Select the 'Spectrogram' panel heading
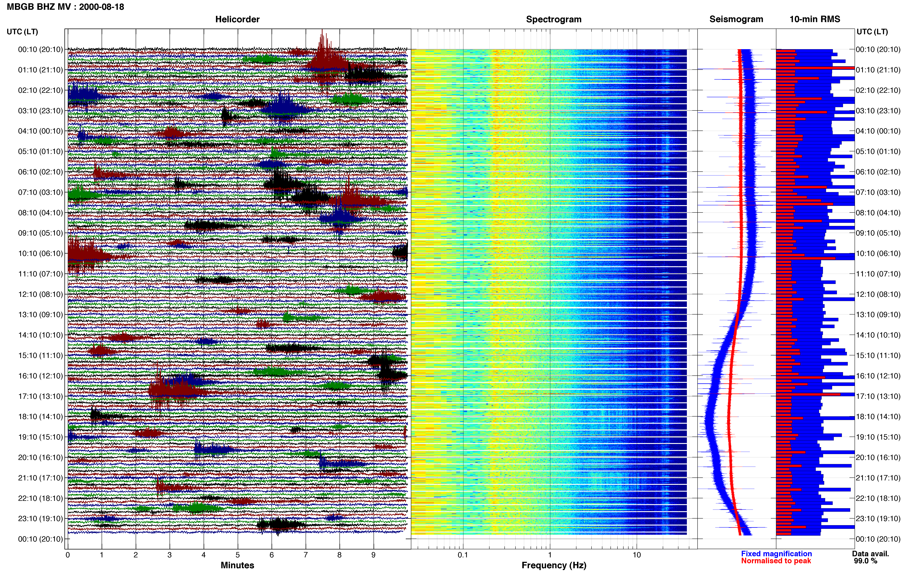The image size is (924, 578). click(554, 20)
